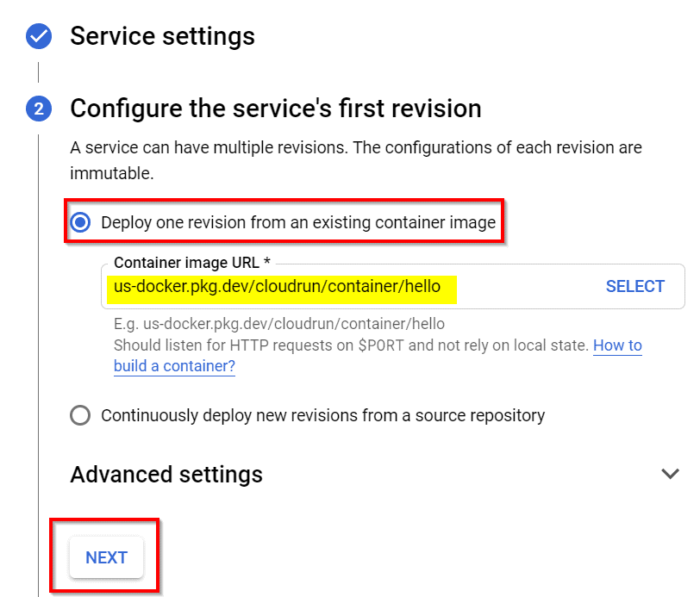700x597 pixels.
Task: Toggle the source repository deployment option
Action: pos(81,414)
